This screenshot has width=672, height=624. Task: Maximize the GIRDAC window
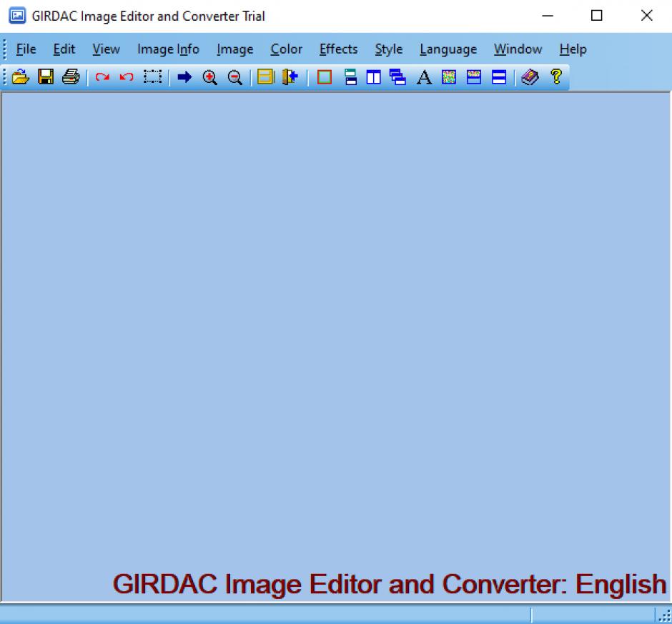pos(596,16)
